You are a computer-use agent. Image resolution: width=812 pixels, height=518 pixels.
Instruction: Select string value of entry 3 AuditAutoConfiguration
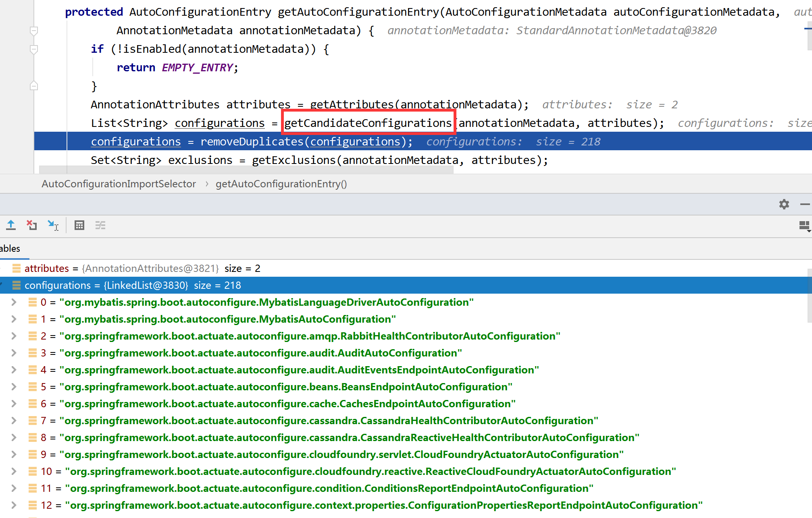pyautogui.click(x=260, y=353)
